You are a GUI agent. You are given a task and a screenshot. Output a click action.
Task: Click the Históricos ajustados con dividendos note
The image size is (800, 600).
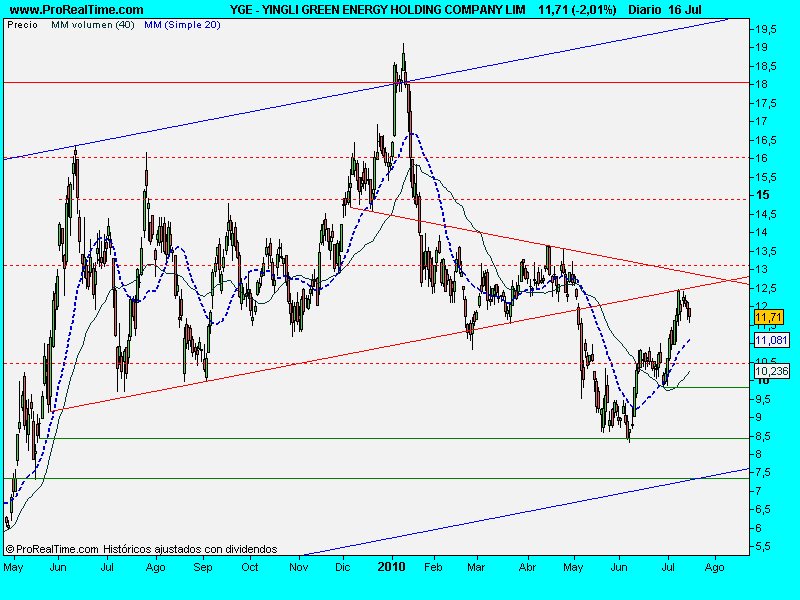click(x=190, y=549)
